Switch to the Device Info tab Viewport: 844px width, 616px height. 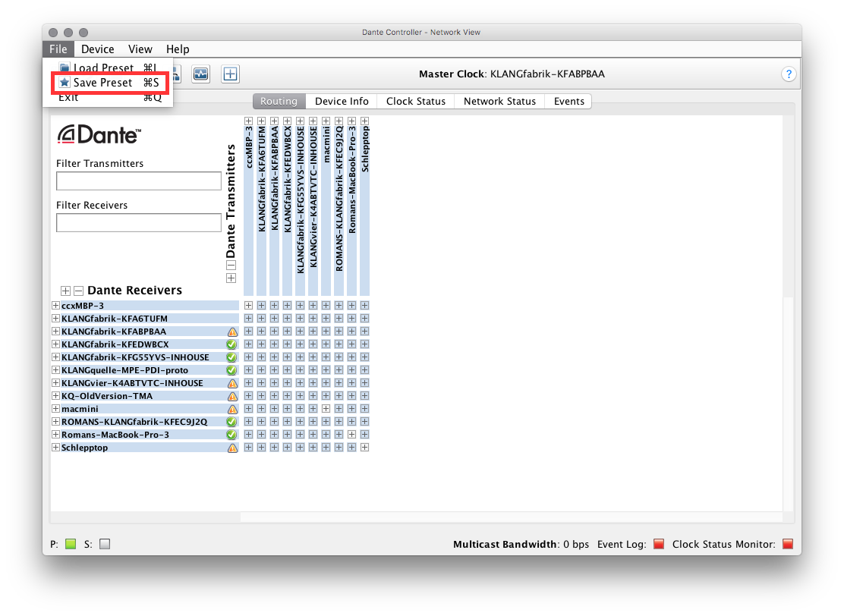(x=342, y=101)
